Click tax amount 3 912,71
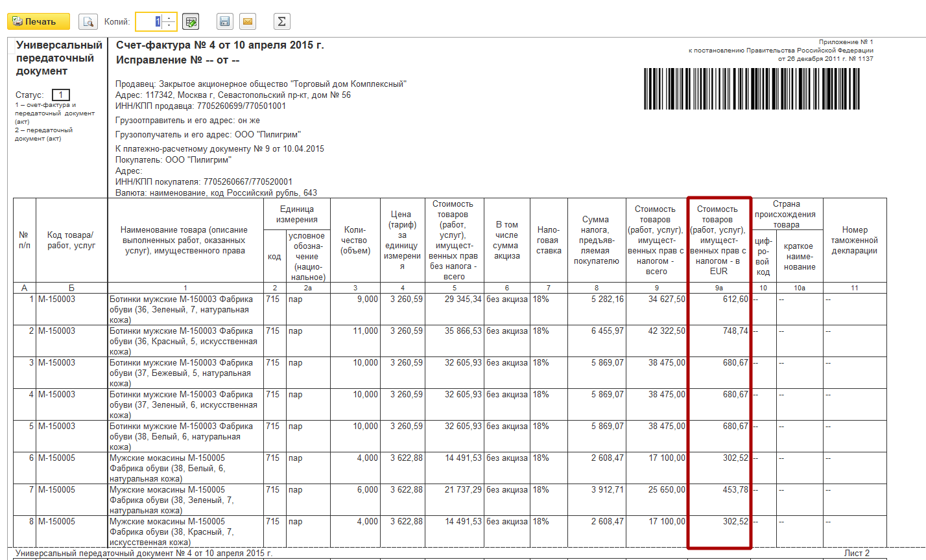 pos(608,490)
